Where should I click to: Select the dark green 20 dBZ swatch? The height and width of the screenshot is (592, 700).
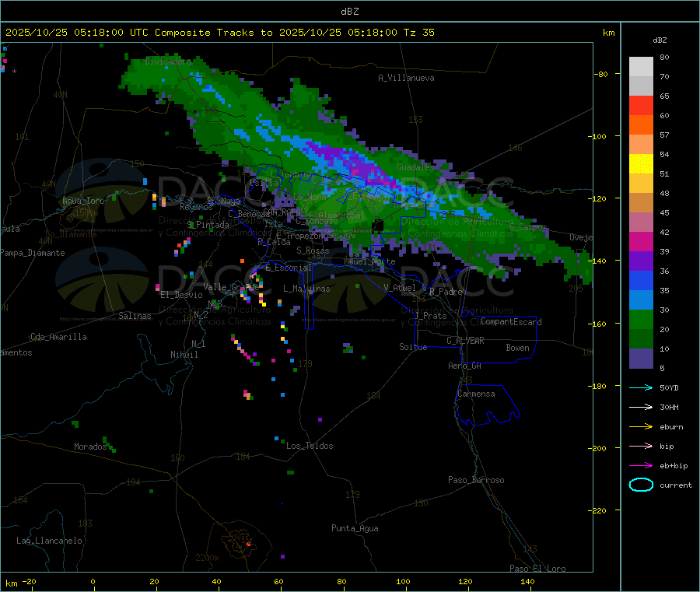coord(641,339)
